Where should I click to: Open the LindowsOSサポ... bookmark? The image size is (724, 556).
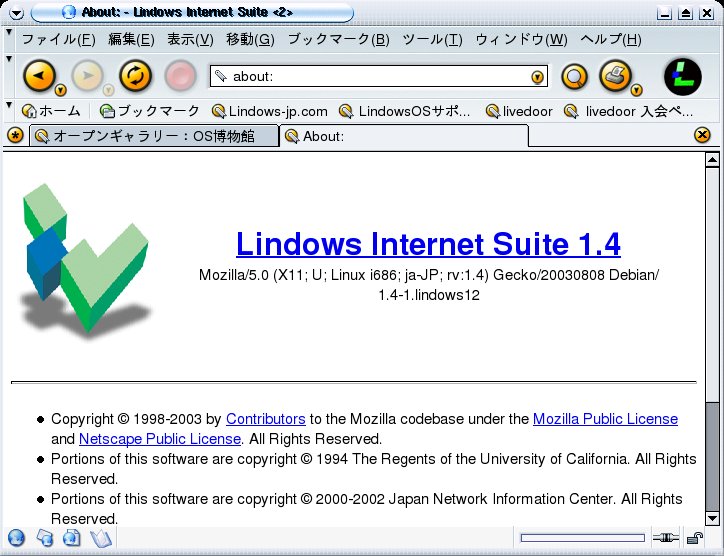point(404,111)
